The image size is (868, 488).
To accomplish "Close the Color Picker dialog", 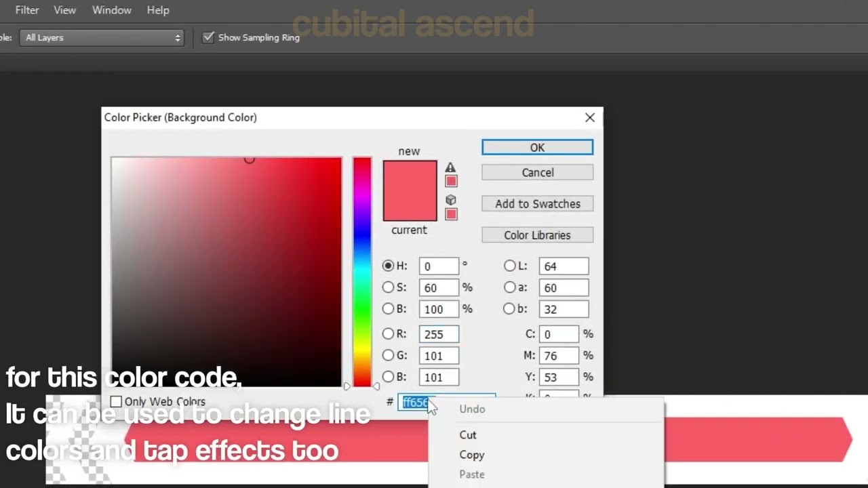I will (x=590, y=117).
